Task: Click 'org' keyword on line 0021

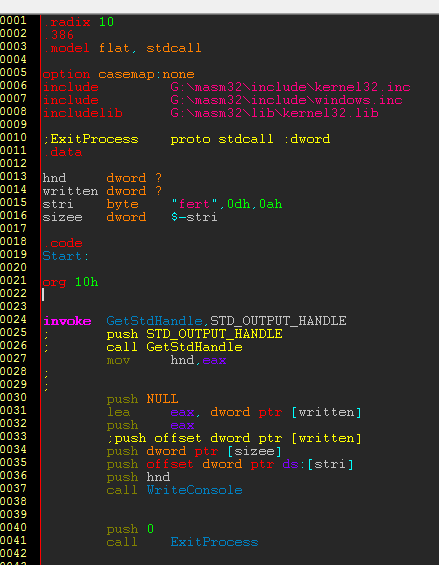Action: click(x=54, y=282)
